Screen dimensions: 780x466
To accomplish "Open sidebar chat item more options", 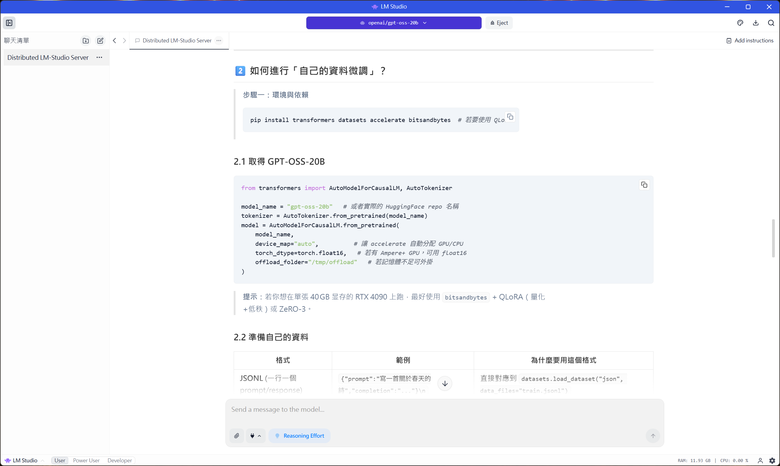I will coord(99,58).
